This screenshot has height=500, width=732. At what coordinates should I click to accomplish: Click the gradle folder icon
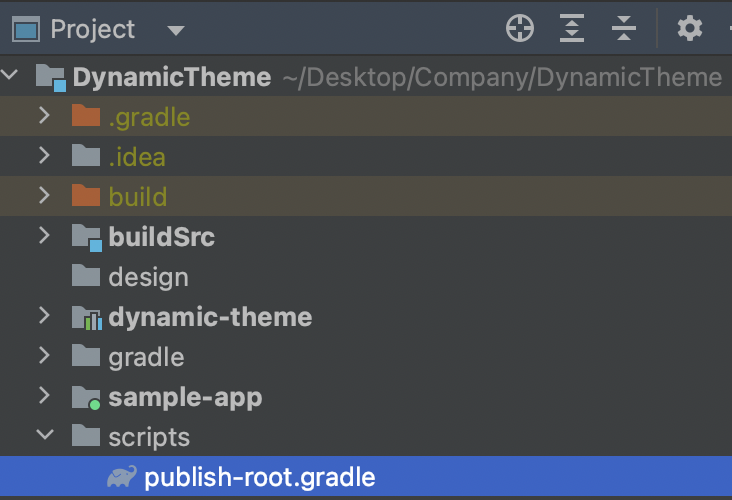86,356
